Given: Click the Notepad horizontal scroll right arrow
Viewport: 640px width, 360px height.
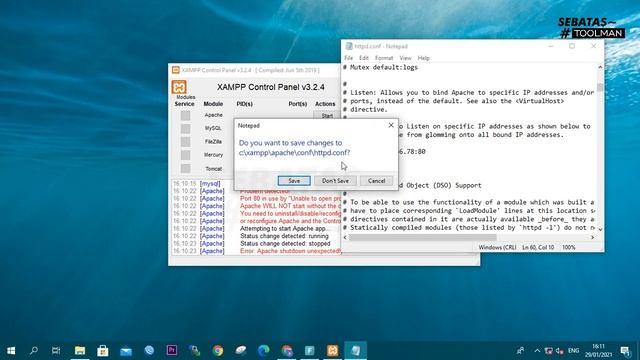Looking at the screenshot, I should [593, 237].
